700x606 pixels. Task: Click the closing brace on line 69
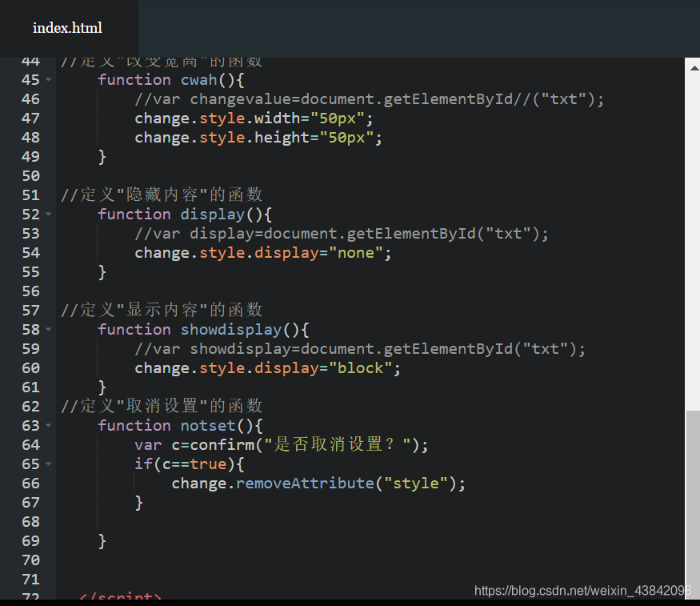pos(102,541)
